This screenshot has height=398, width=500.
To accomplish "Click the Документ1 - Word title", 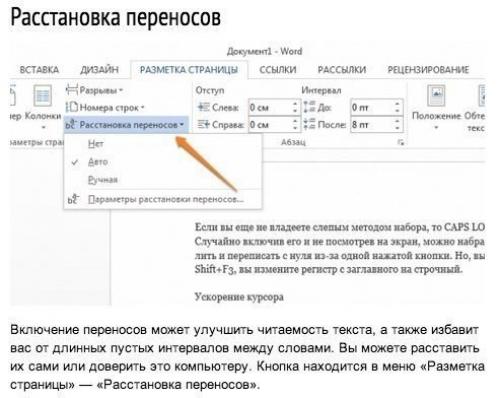I will 264,51.
